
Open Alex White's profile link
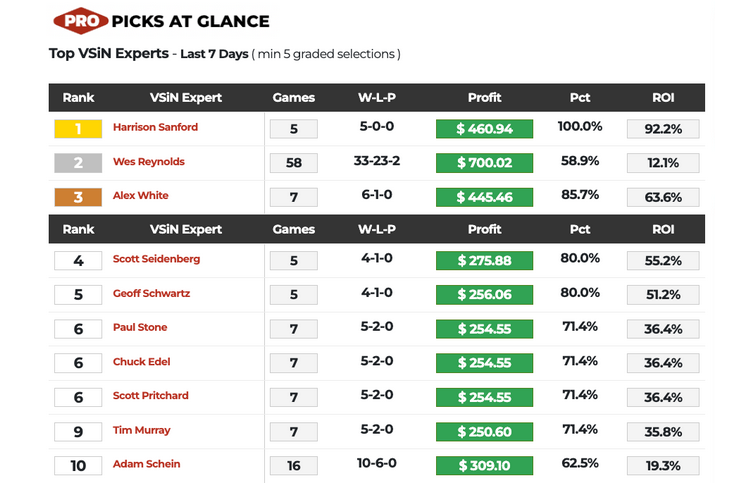141,196
